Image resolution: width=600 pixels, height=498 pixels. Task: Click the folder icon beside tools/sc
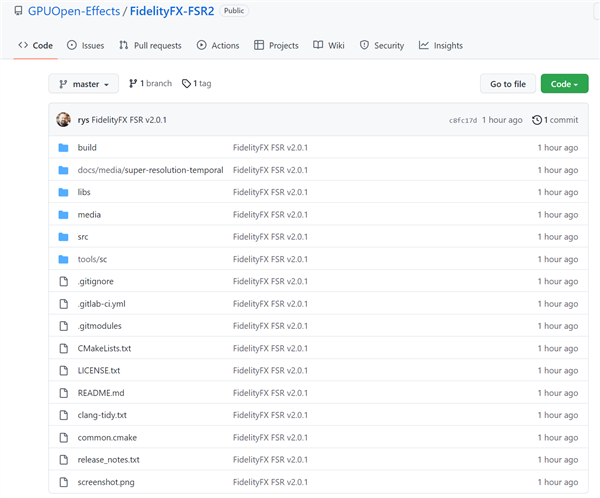coord(63,259)
